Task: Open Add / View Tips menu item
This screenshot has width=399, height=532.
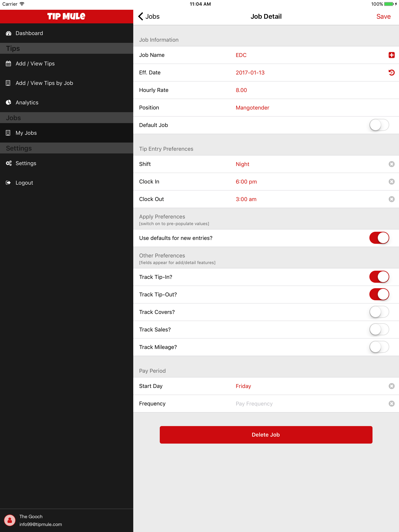Action: tap(67, 63)
